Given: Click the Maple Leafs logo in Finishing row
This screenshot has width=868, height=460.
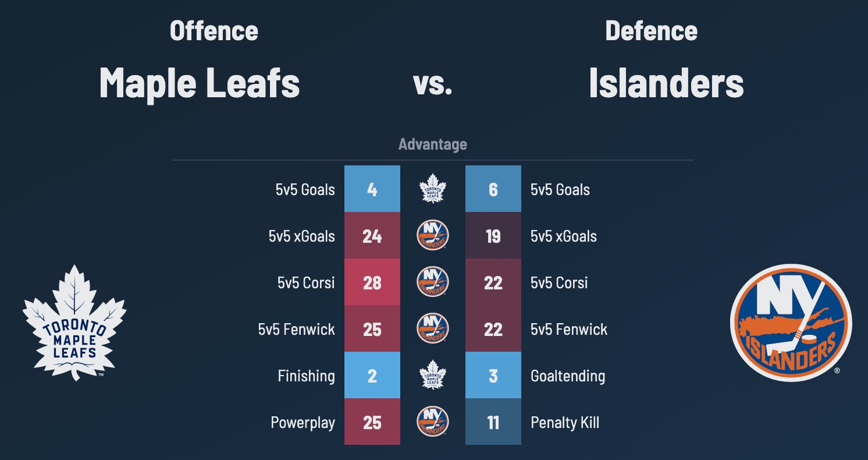Looking at the screenshot, I should coord(433,376).
